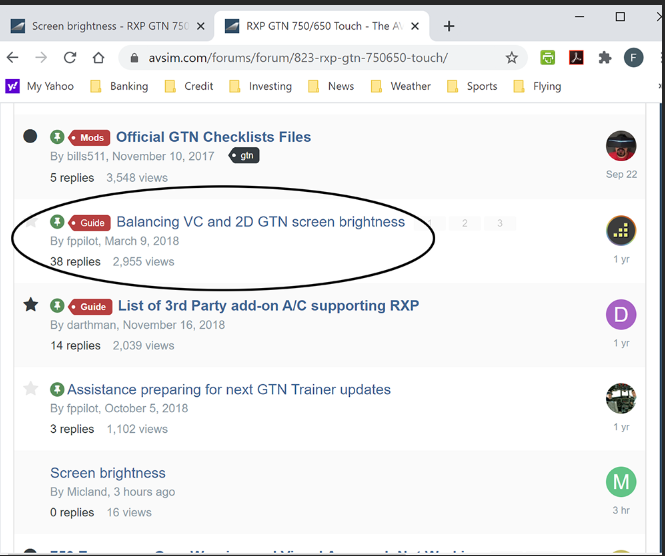Open the News bookmarks folder
This screenshot has height=556, width=665.
coord(331,86)
